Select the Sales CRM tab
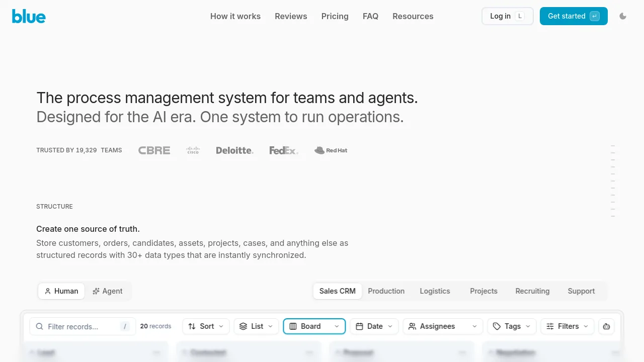The image size is (644, 362). click(x=338, y=291)
